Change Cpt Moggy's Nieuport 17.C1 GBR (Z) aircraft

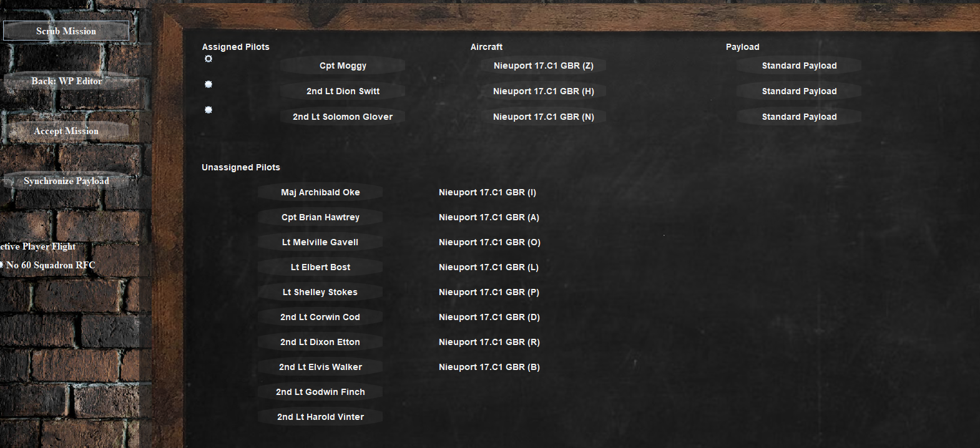click(543, 66)
